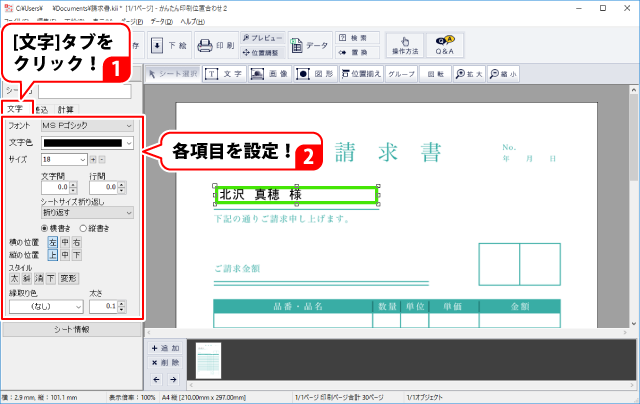Open the 縁取り色 outline color dropdown

[x=77, y=307]
